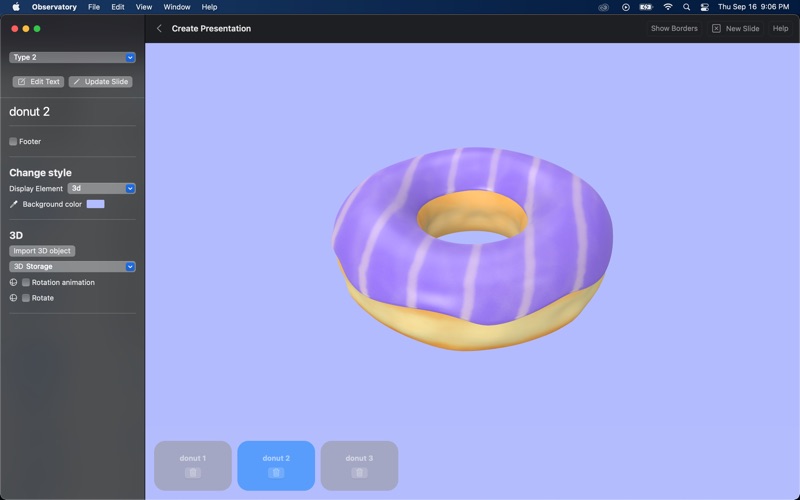Open the View menu
Viewport: 800px width, 500px height.
coord(144,7)
